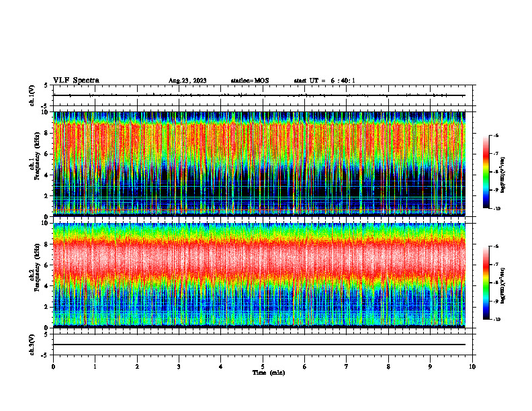Click the ch.3(V) axis label

[x=32, y=345]
